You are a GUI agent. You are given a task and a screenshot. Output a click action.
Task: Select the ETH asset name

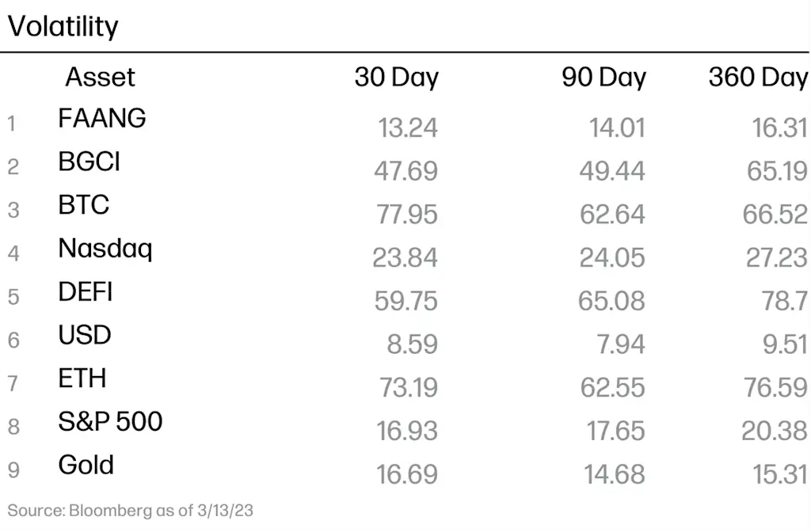pyautogui.click(x=82, y=379)
